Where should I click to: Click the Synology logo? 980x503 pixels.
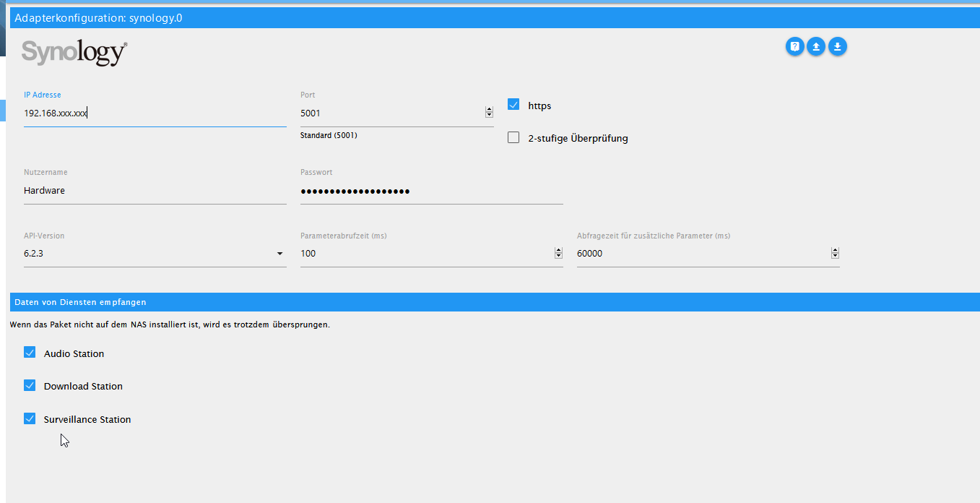point(74,53)
